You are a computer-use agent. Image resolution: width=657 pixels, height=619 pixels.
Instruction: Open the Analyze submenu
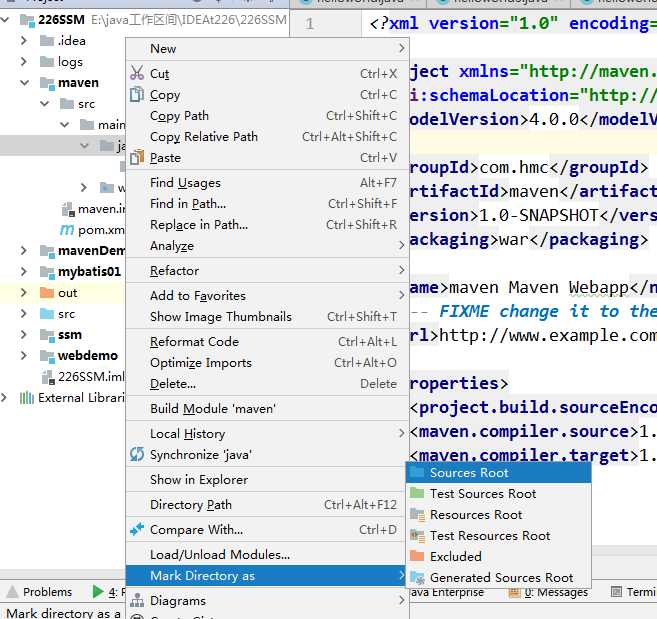click(267, 246)
